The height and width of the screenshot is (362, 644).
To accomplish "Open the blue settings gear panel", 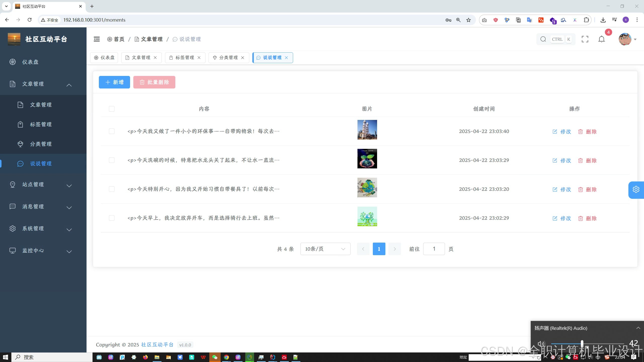I will 636,190.
